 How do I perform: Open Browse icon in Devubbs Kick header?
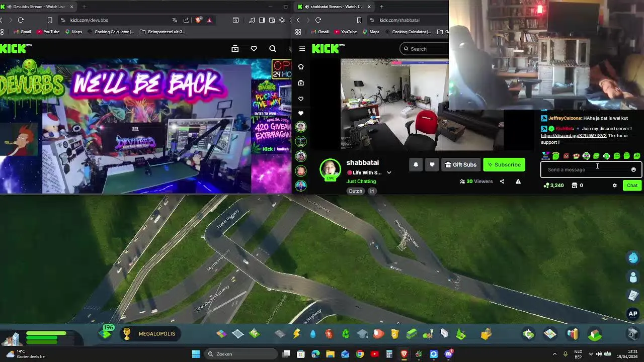(235, 49)
